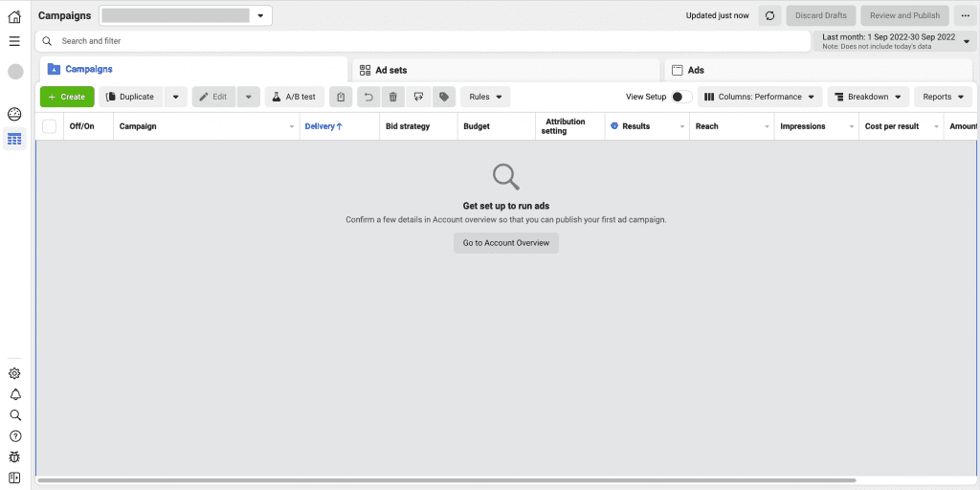Open the Last month date range dropdown
This screenshot has height=490, width=980.
[894, 41]
